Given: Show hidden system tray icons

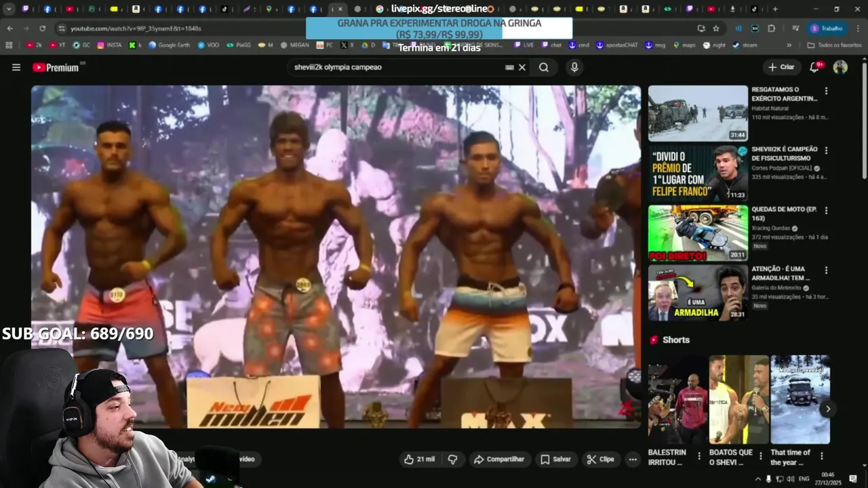Looking at the screenshot, I should [x=758, y=479].
